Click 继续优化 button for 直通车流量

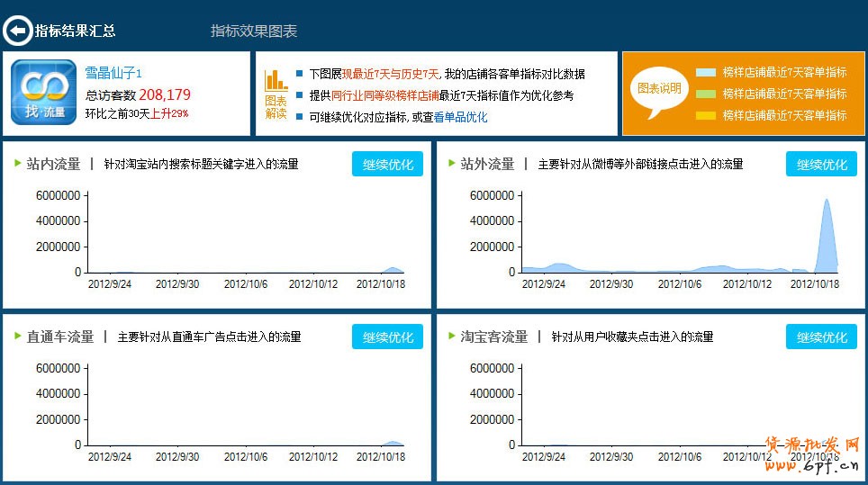387,337
